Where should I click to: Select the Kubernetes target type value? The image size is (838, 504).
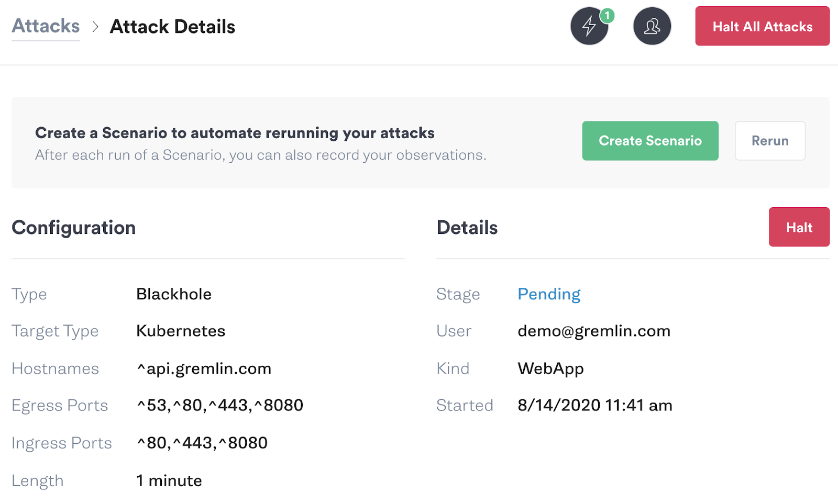[x=181, y=331]
